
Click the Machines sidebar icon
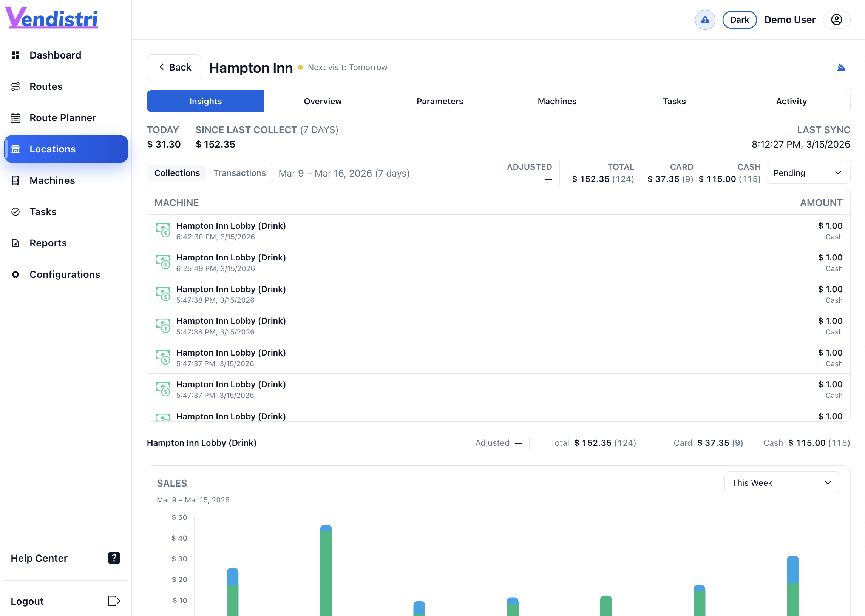tap(15, 180)
